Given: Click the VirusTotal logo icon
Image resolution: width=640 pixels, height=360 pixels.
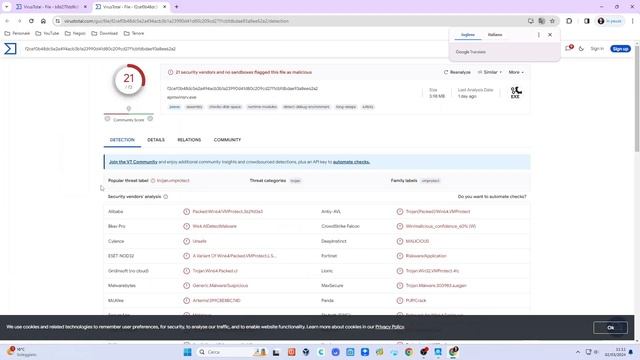Looking at the screenshot, I should (x=10, y=49).
